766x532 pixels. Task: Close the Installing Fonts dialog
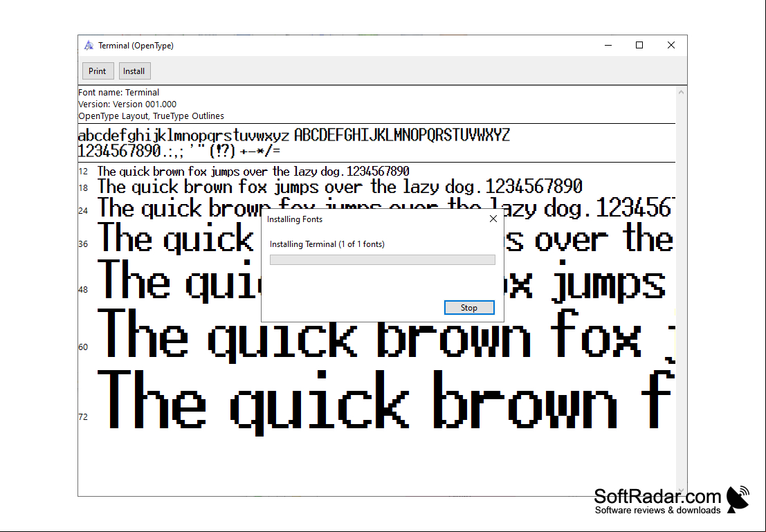point(493,219)
